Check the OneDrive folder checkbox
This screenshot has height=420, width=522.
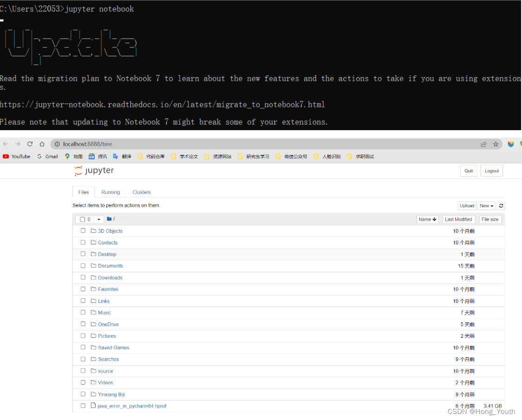(83, 324)
